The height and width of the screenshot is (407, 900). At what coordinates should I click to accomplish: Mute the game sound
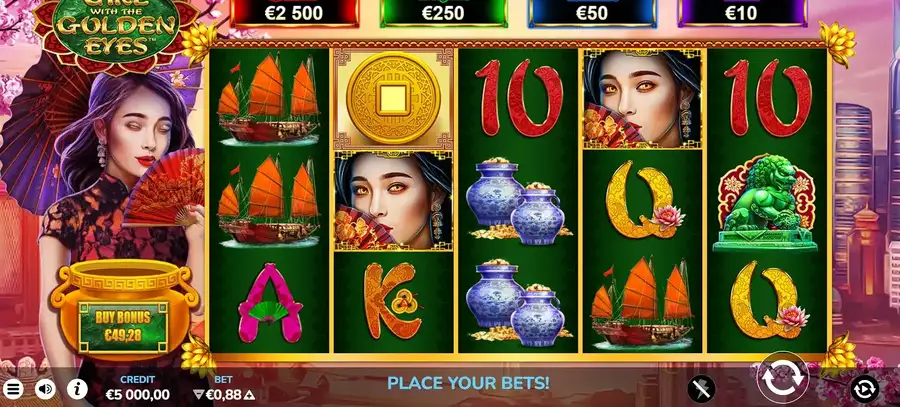click(45, 389)
